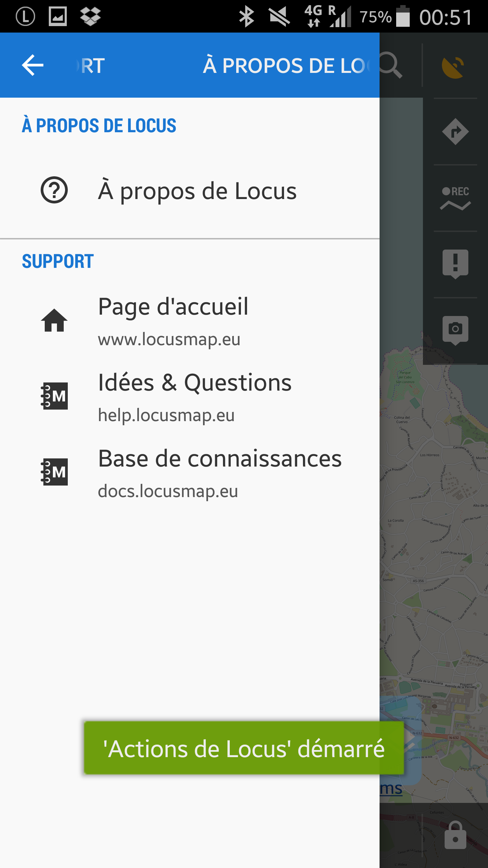Tap the question mark help icon
The width and height of the screenshot is (488, 868).
coord(54,190)
